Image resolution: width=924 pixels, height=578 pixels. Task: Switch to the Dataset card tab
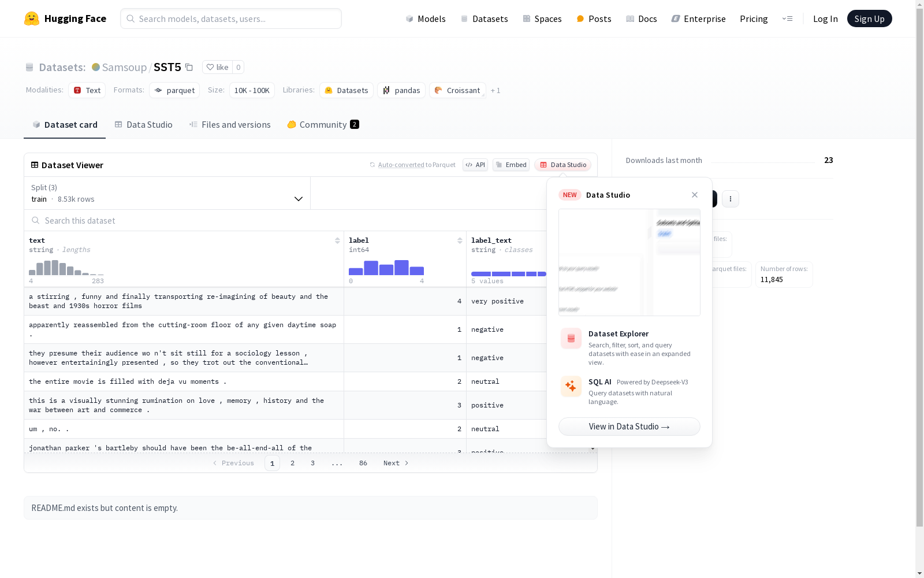65,124
